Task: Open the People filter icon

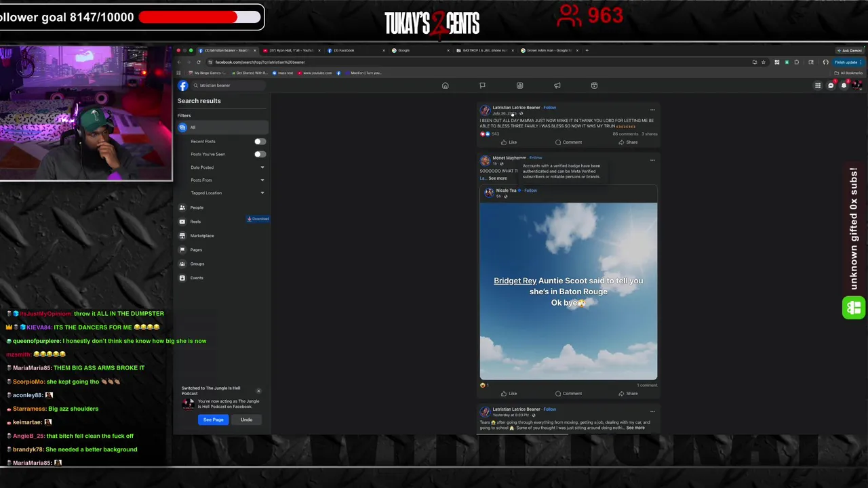Action: click(182, 207)
